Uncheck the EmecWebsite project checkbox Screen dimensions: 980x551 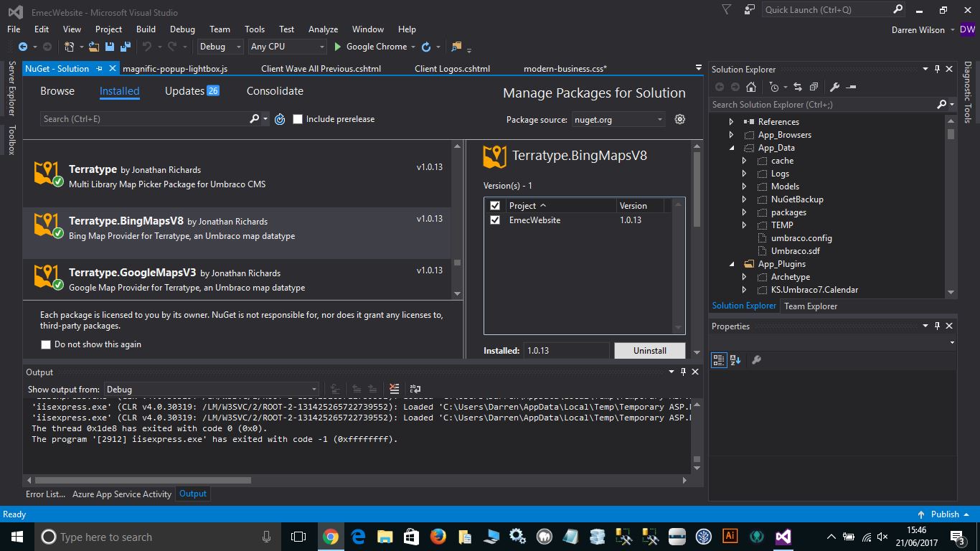[494, 220]
